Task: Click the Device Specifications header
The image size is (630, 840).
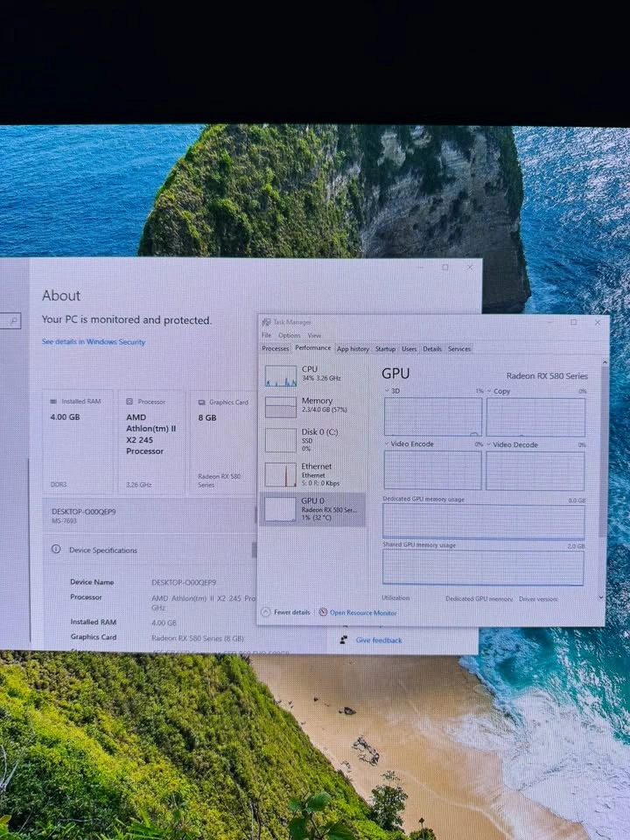Action: tap(103, 550)
